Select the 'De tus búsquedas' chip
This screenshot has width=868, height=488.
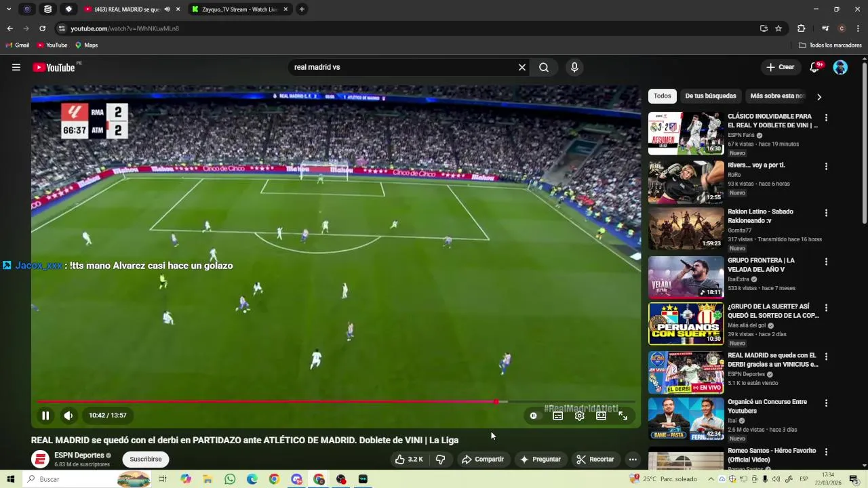(710, 96)
